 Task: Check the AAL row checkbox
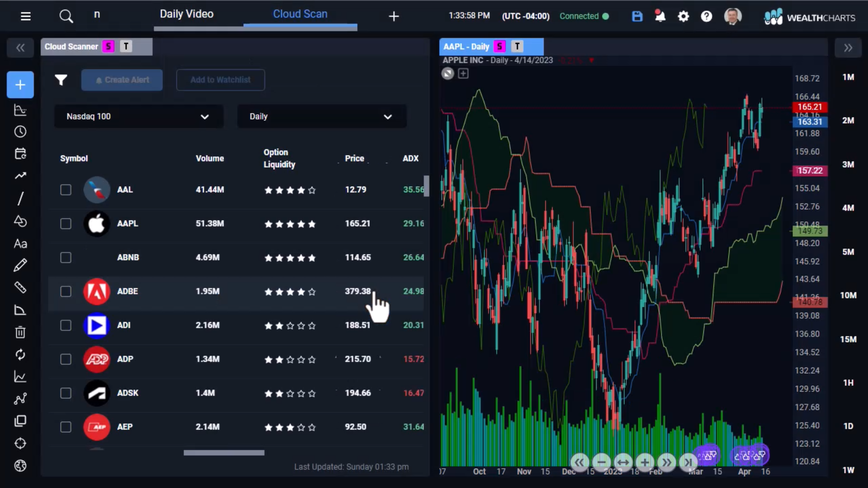[66, 190]
